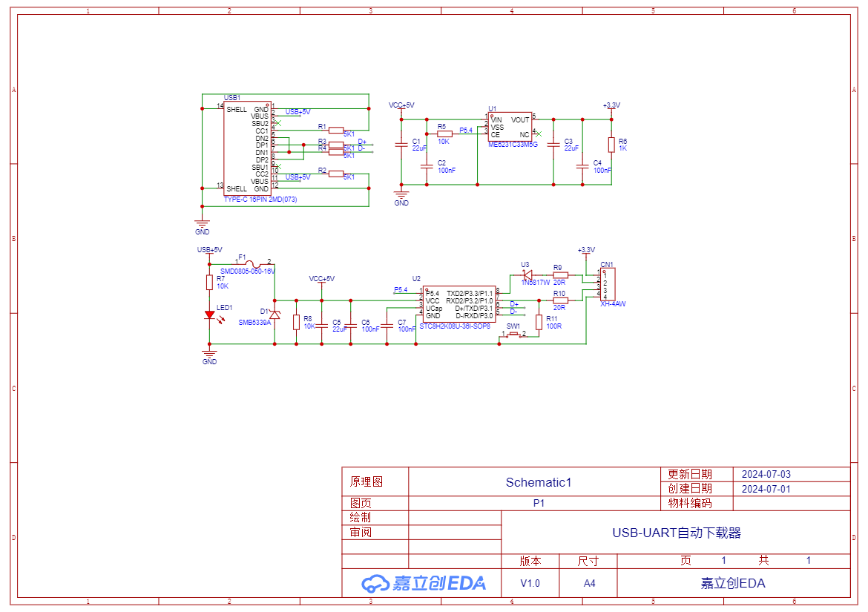Click the 原理图 label in title block
The height and width of the screenshot is (612, 868).
(x=366, y=482)
